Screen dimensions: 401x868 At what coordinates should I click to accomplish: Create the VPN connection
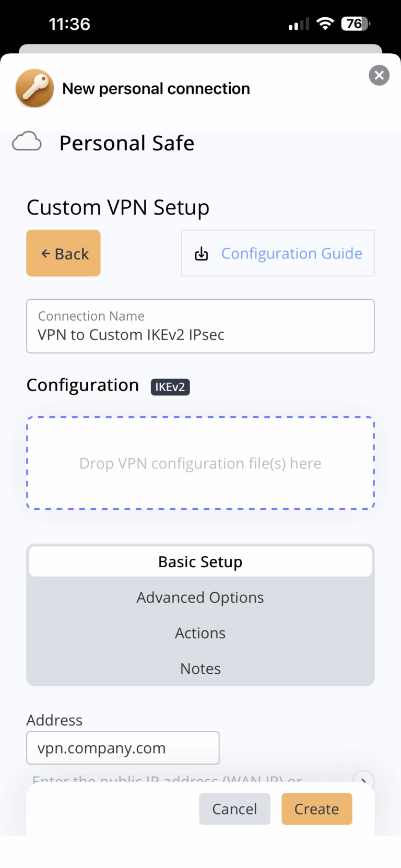[x=316, y=808]
